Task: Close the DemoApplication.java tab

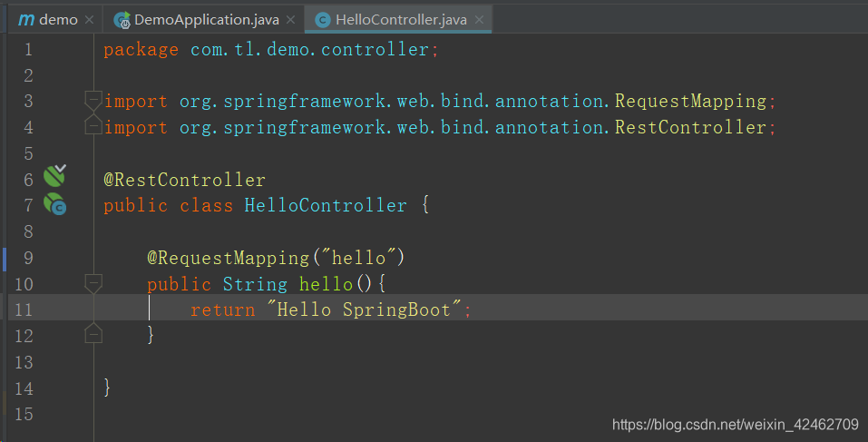Action: (290, 20)
